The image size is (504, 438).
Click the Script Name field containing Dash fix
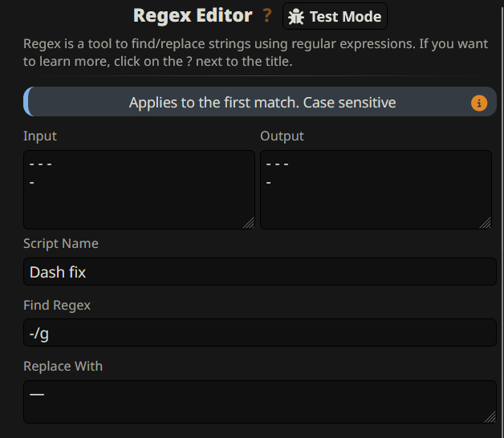click(259, 272)
